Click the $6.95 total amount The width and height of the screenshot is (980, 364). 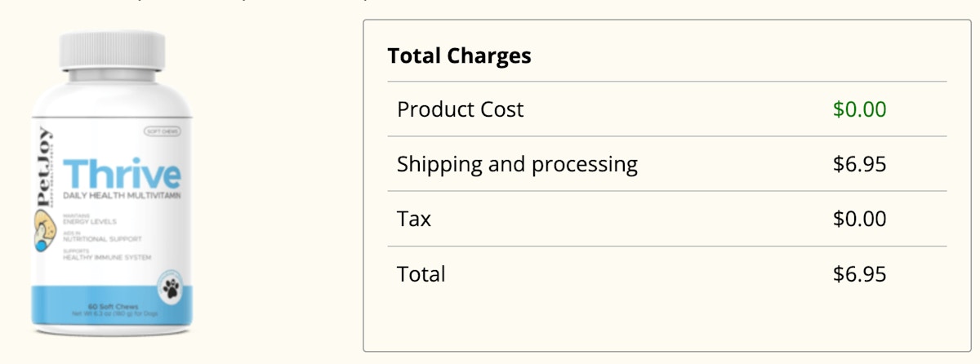pos(859,273)
